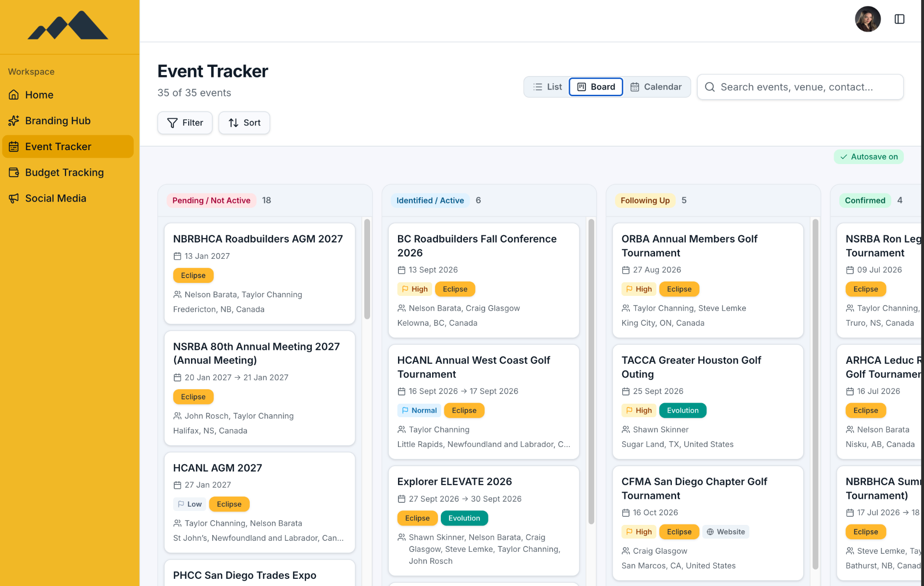Open the Home page in the sidebar
This screenshot has width=924, height=586.
pos(68,95)
